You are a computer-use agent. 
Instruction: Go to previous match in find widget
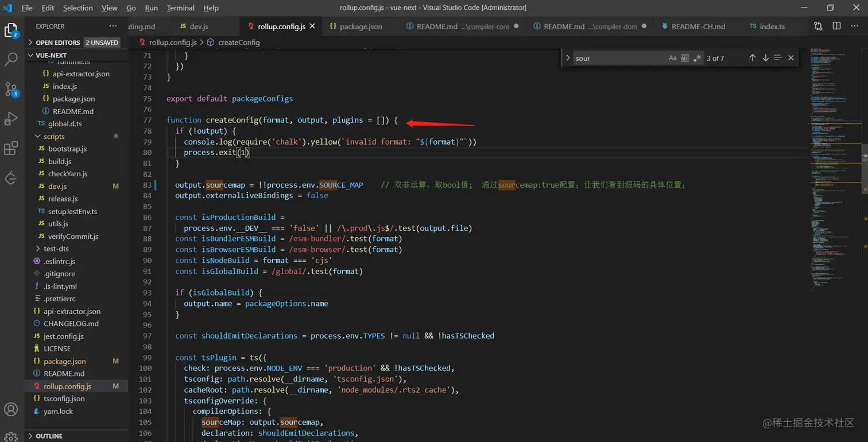(x=753, y=58)
